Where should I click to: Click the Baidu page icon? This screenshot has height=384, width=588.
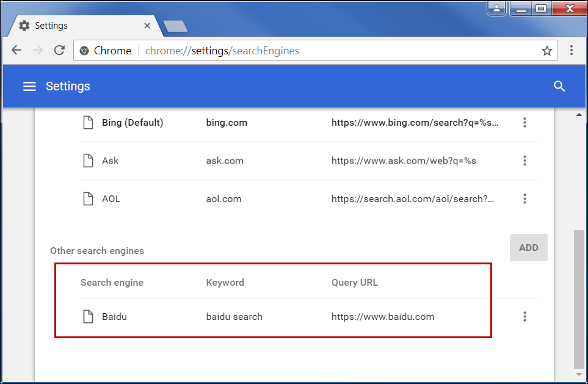89,317
